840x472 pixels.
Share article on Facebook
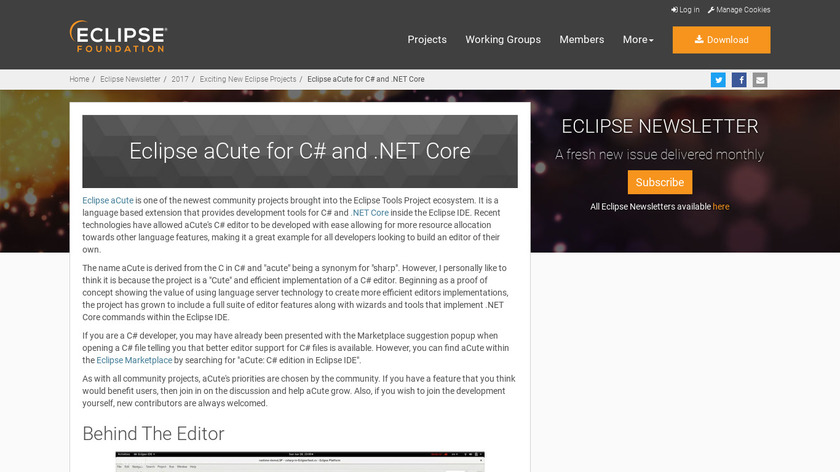click(x=739, y=80)
